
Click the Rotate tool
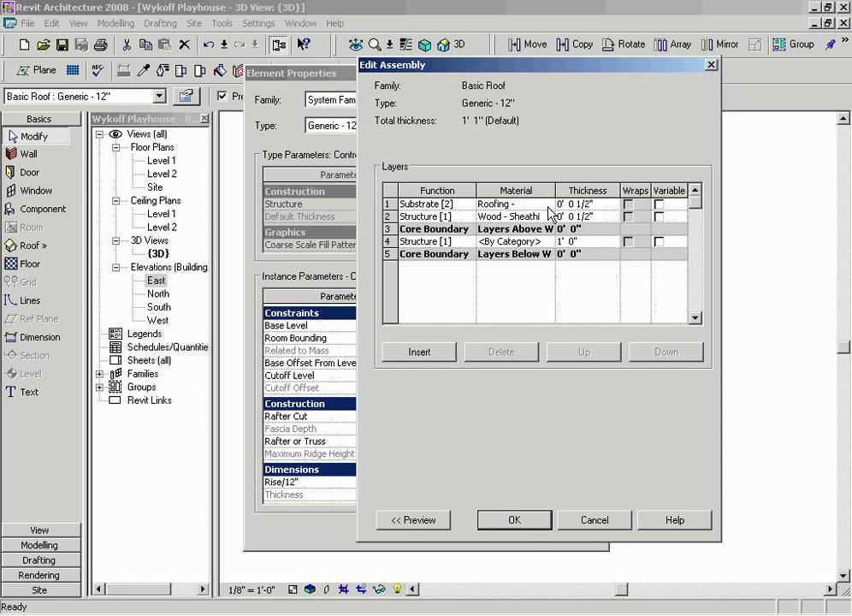[x=624, y=44]
